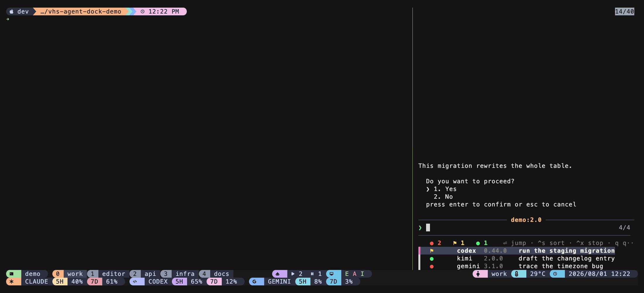644x293 pixels.
Task: Click the Codex 65% usage value
Action: point(196,282)
